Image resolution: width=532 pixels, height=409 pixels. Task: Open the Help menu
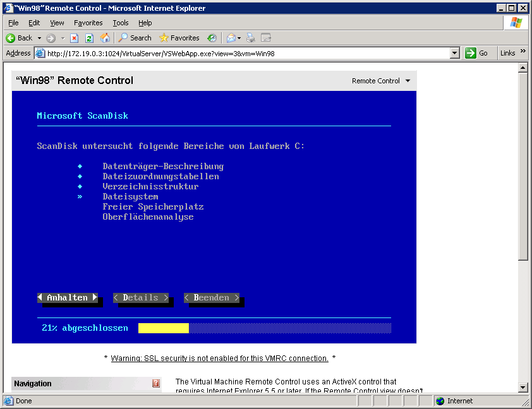145,23
